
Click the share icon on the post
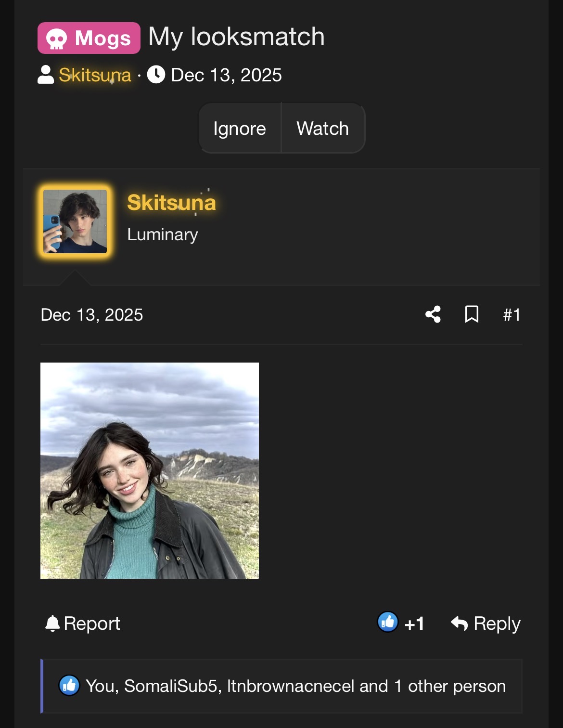click(x=433, y=314)
